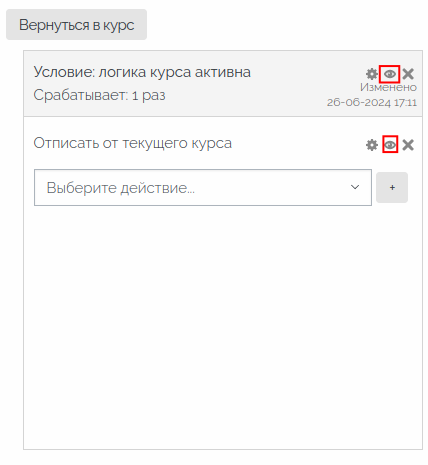Remove the 'Отписать от текущего курса' action with X
428x465 pixels.
click(408, 145)
